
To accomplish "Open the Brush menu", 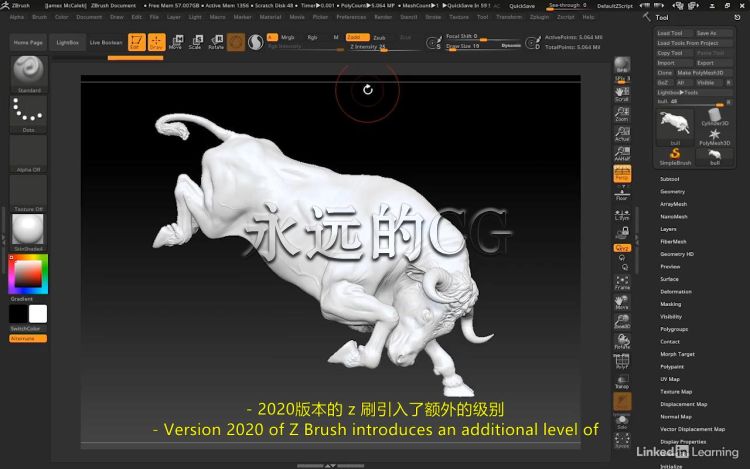I will tap(39, 17).
